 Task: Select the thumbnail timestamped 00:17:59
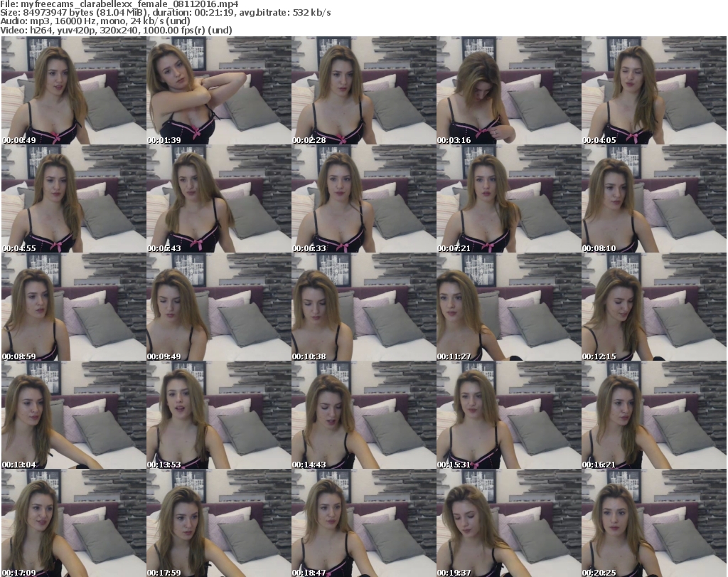click(x=219, y=523)
